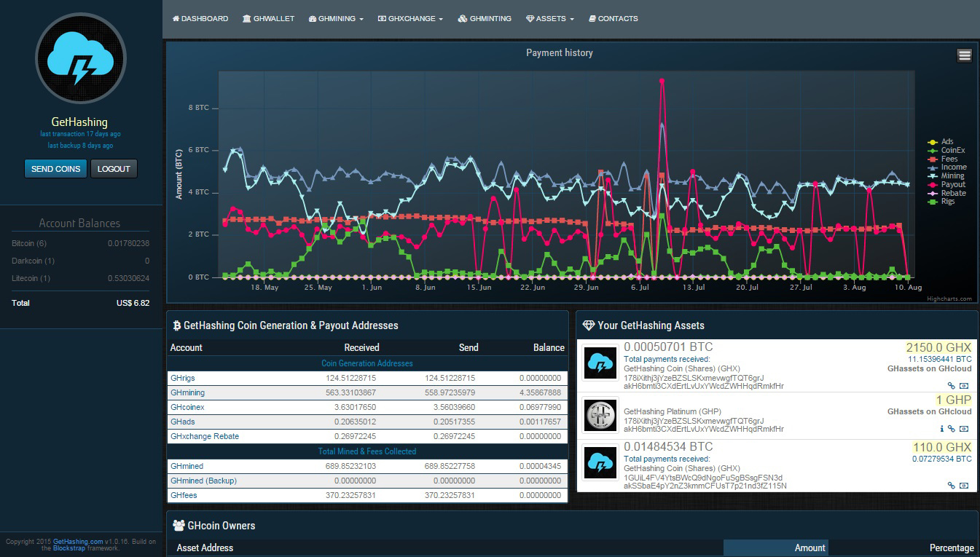Click GHmined received value 689.85232103

[350, 466]
